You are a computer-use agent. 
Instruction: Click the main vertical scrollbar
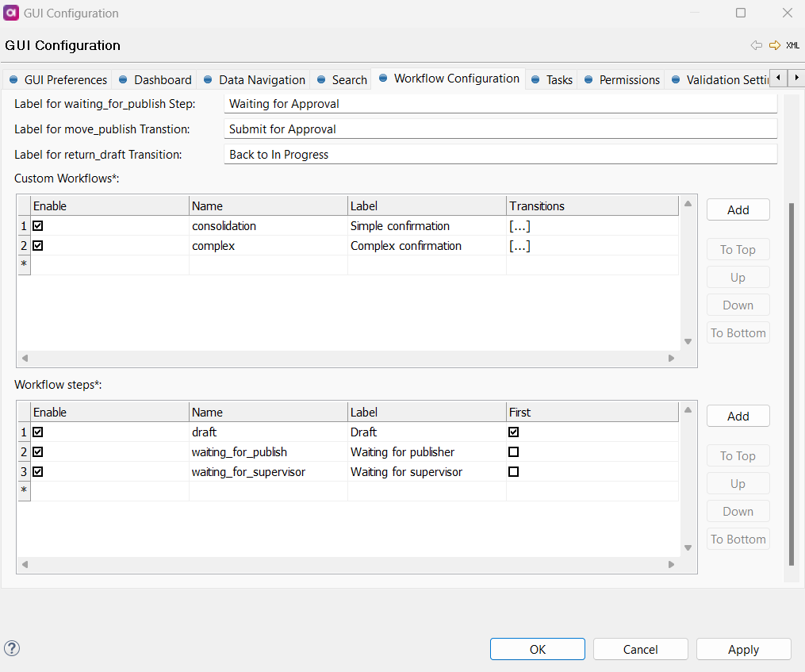[x=789, y=381]
